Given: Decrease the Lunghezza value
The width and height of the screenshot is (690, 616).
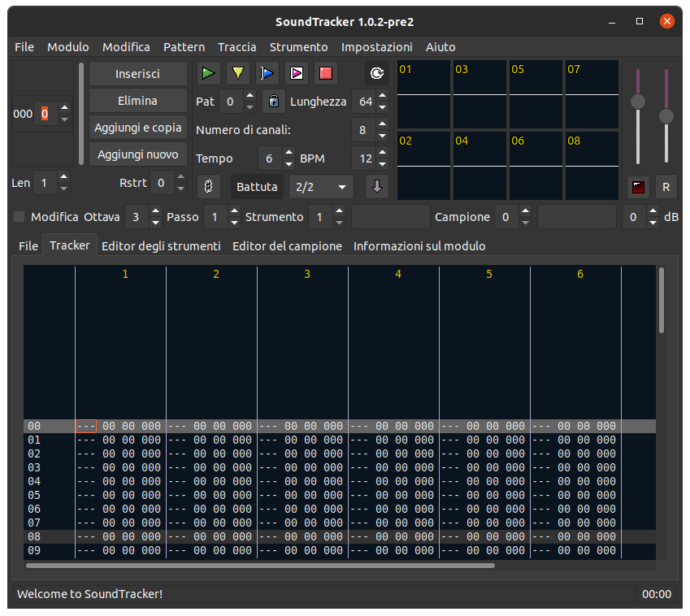Looking at the screenshot, I should (x=383, y=107).
